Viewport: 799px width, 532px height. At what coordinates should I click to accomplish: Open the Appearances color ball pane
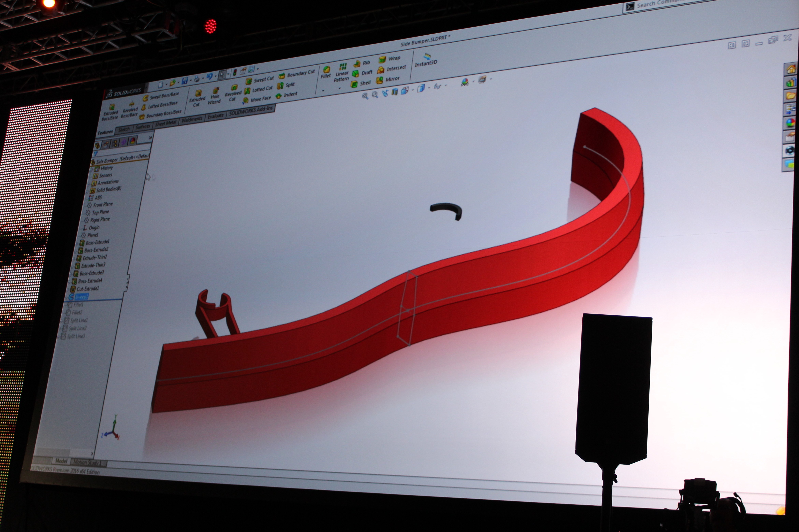790,123
